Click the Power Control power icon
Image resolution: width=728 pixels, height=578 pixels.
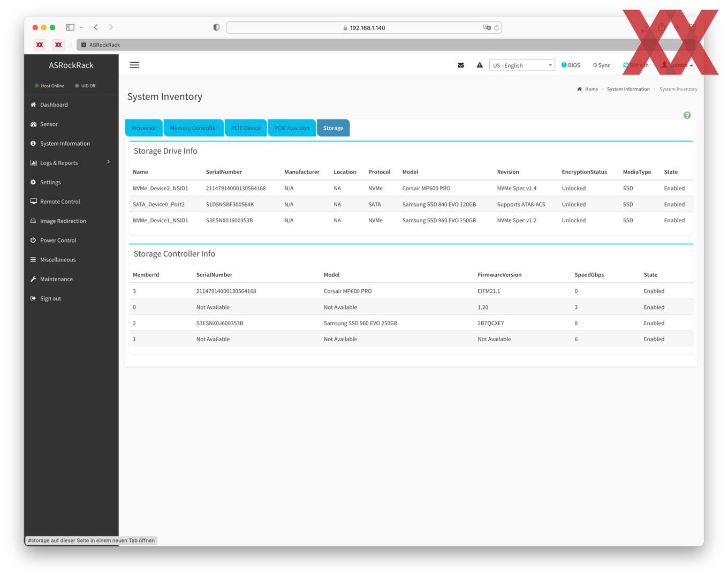(33, 240)
